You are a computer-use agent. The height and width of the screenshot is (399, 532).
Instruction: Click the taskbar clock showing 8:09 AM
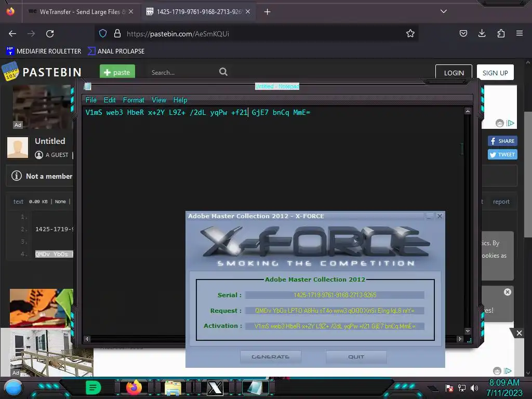point(504,388)
